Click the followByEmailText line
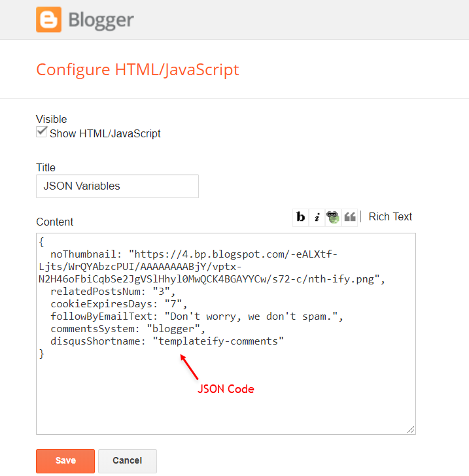Screen dimensions: 469x476 click(196, 316)
